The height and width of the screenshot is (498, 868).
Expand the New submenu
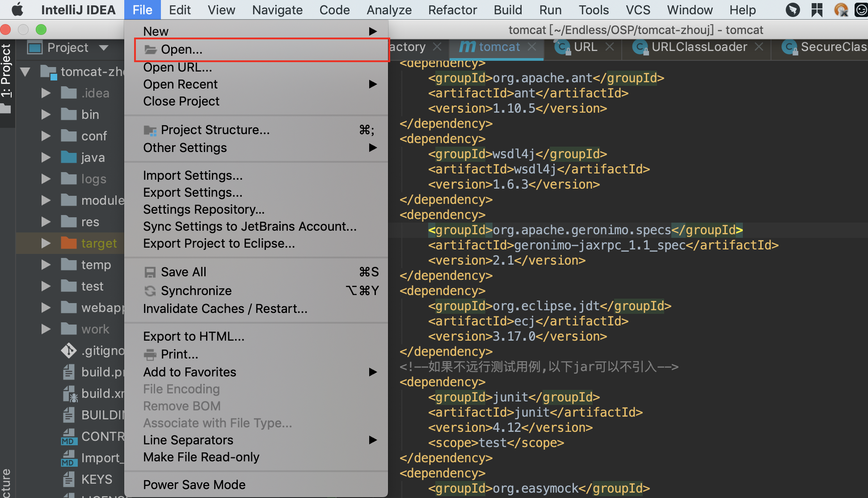coord(257,31)
